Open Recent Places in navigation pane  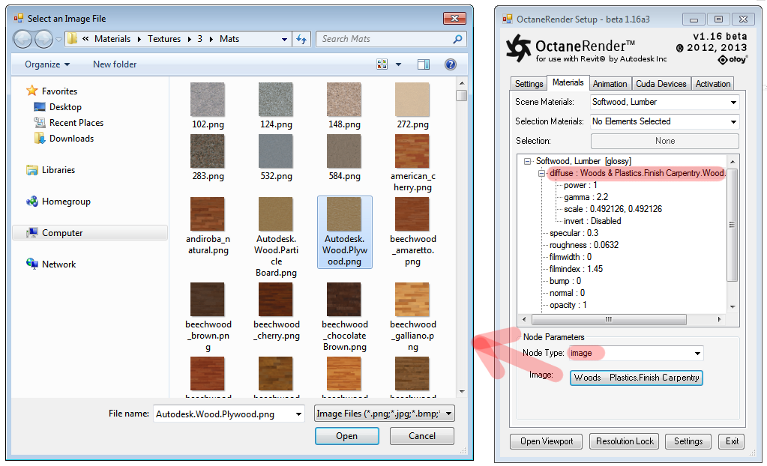(x=76, y=123)
